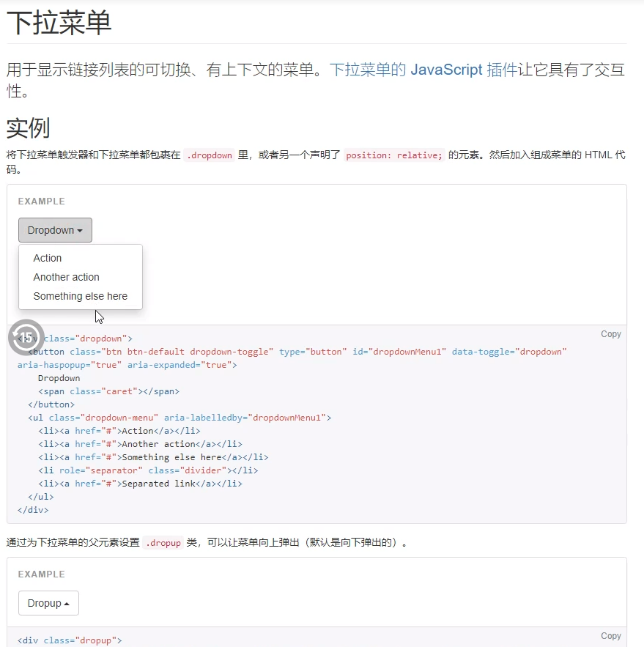Copy the dropup example code
The image size is (644, 647).
point(610,635)
